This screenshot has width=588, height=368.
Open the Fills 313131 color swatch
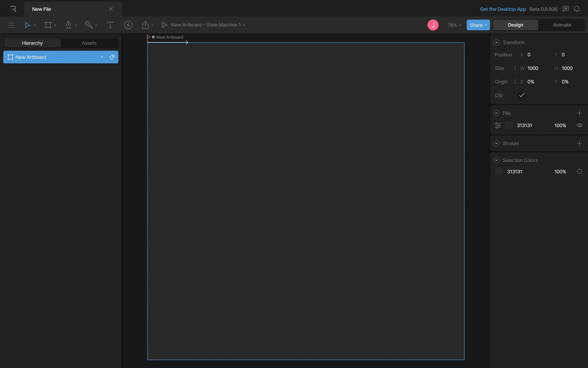(x=509, y=125)
